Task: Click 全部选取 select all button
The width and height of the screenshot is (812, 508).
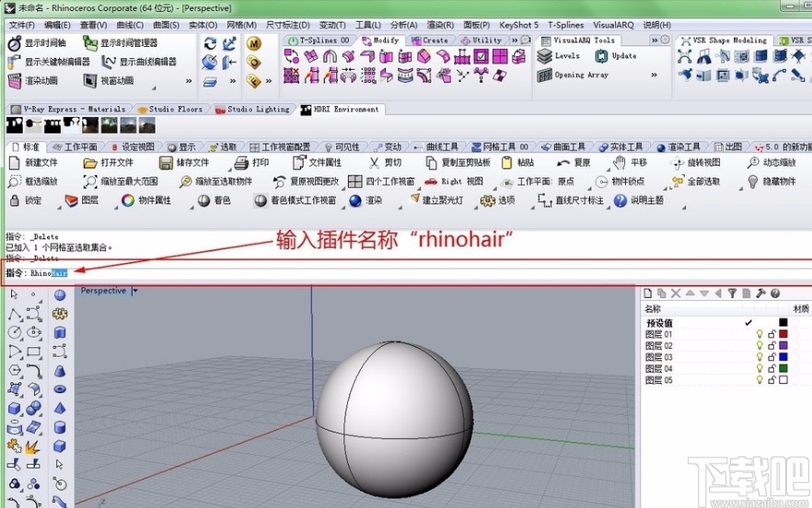Action: (696, 182)
